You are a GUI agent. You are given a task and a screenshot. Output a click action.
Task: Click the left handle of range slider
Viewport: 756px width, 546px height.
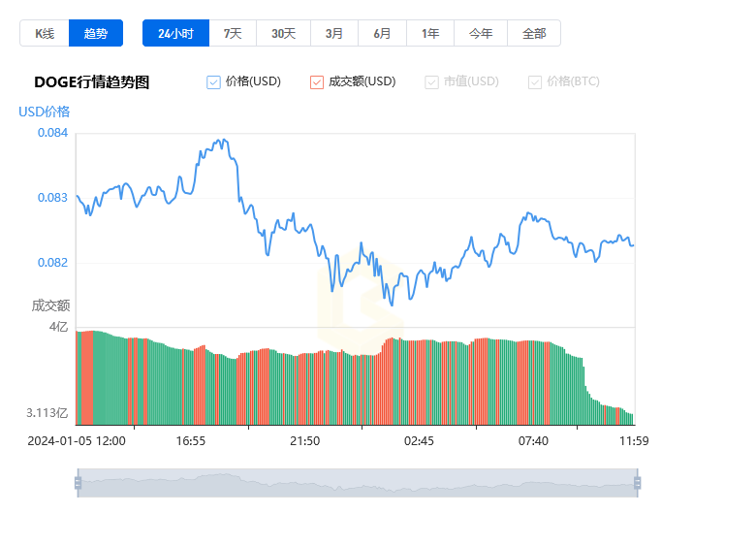tap(78, 483)
